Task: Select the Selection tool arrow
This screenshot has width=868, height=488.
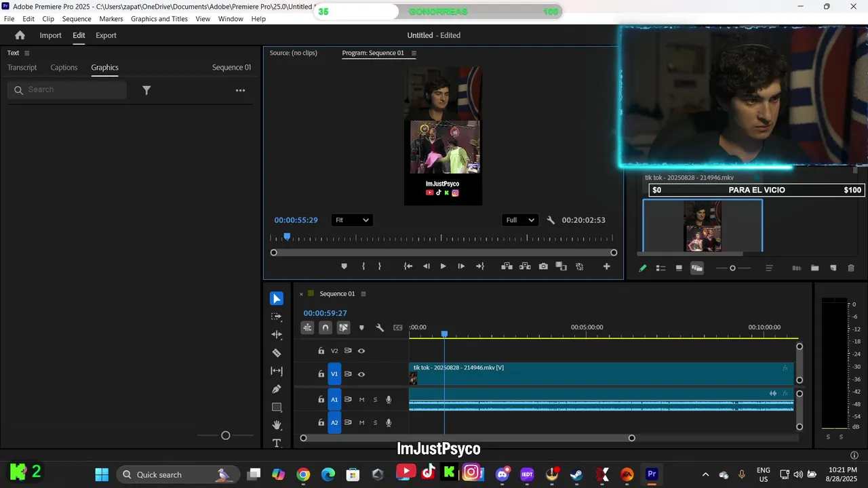Action: [x=277, y=299]
